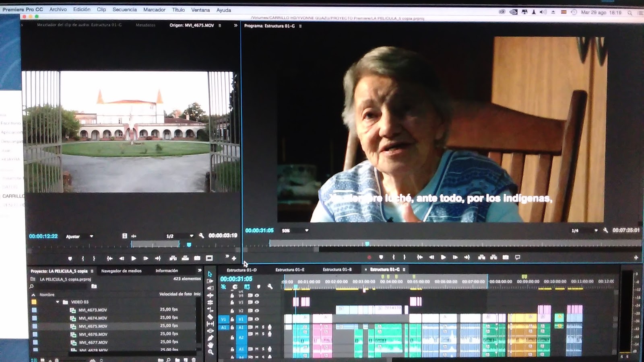This screenshot has width=644, height=362.
Task: Open Source monitor settings wrench
Action: point(201,236)
